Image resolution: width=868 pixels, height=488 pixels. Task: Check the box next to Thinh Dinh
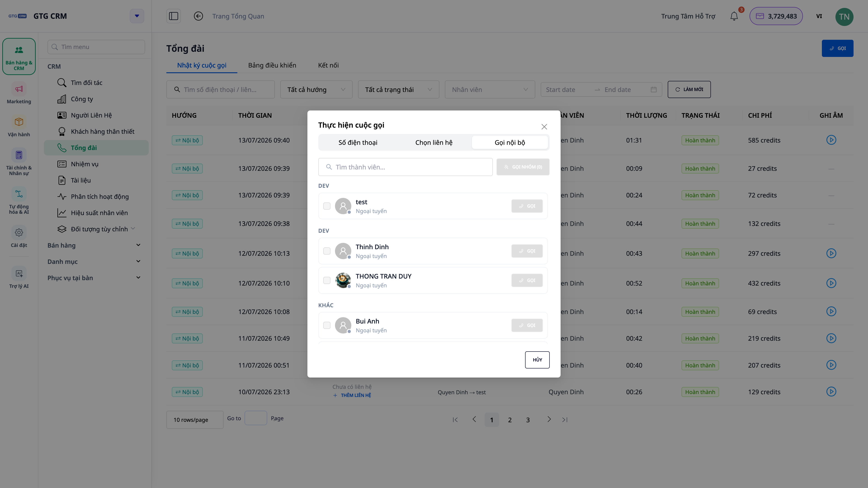coord(327,251)
